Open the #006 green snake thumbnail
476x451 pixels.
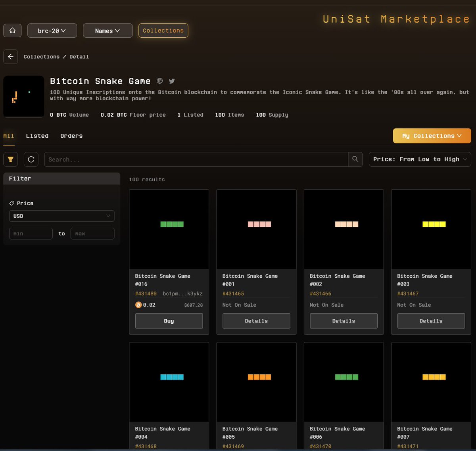click(x=344, y=382)
